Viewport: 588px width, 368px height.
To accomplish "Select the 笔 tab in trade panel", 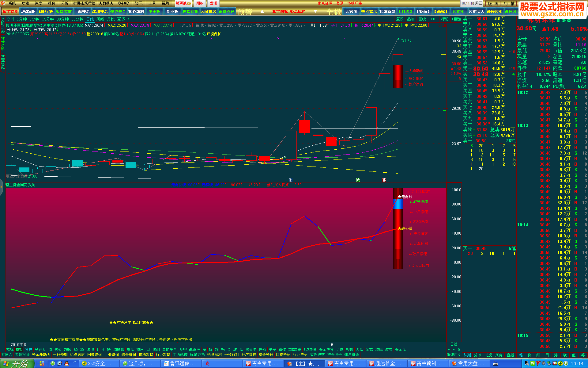I will [521, 355].
